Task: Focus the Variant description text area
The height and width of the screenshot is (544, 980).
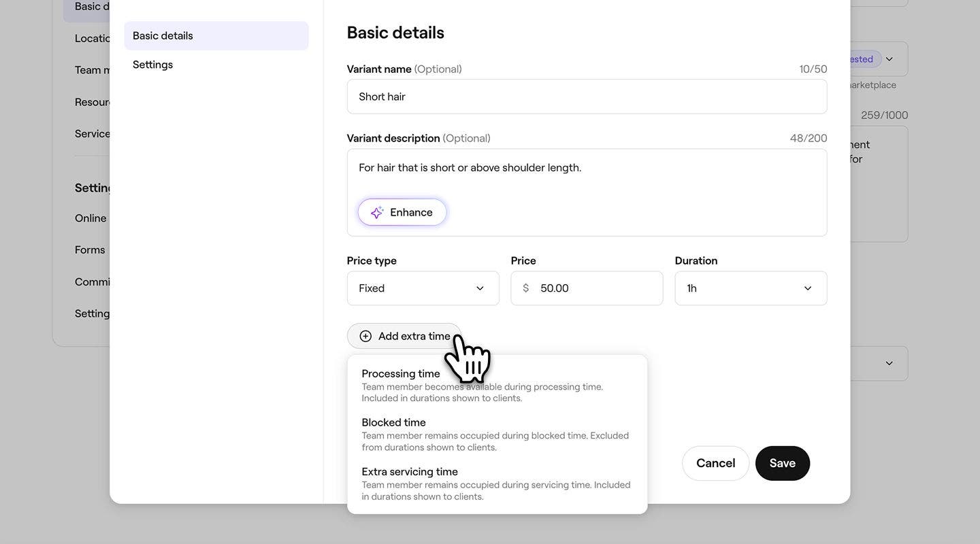Action: [587, 175]
